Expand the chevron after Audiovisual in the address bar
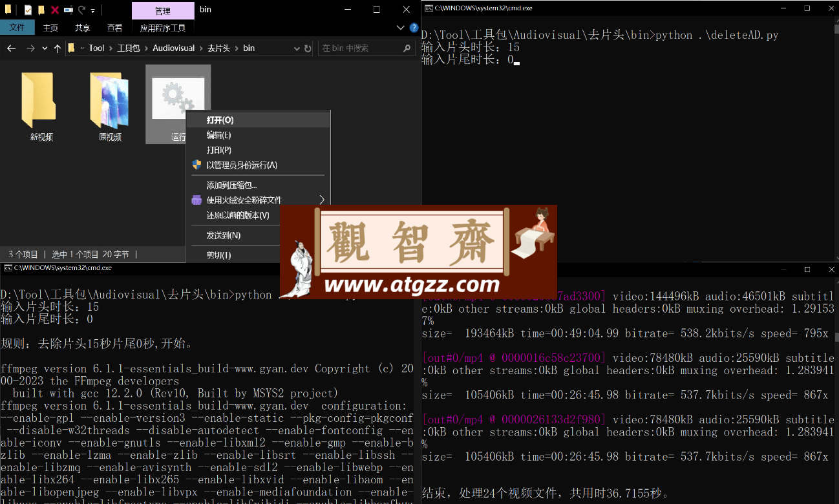 tap(201, 48)
